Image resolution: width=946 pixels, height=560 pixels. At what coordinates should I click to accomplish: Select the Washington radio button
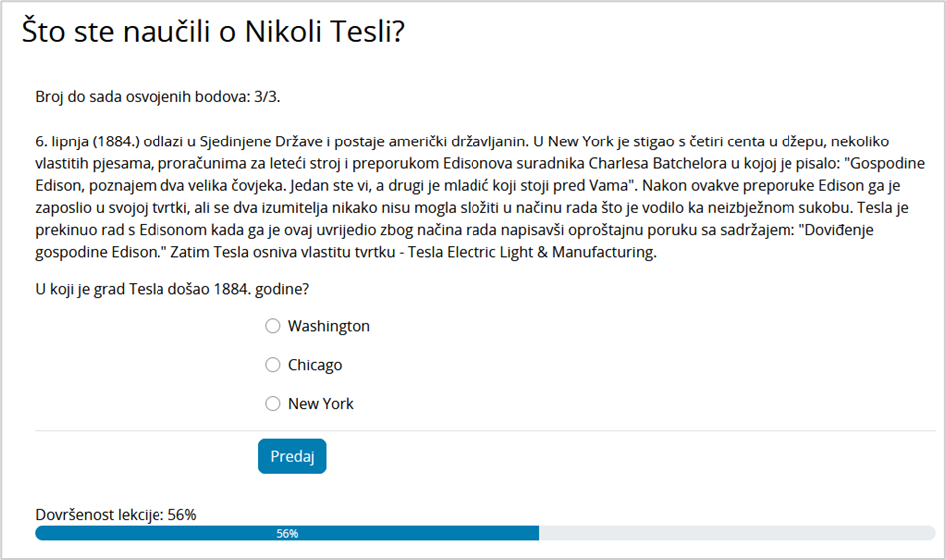[273, 326]
